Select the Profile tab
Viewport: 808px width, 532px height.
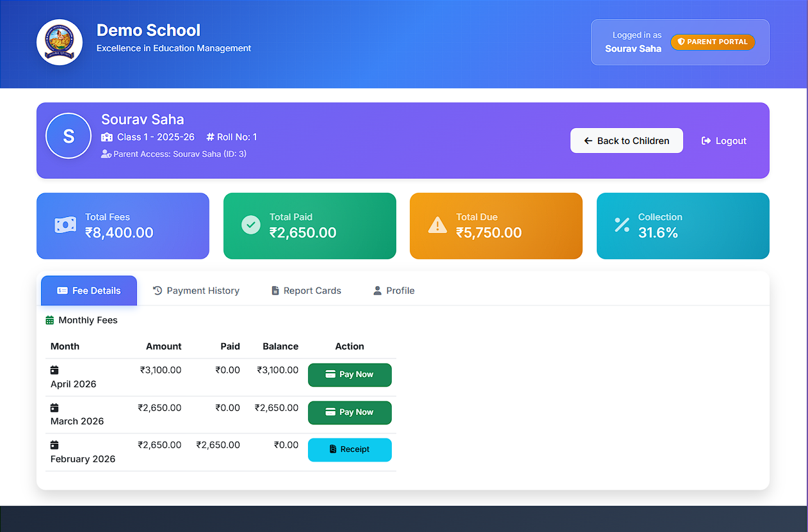point(394,290)
